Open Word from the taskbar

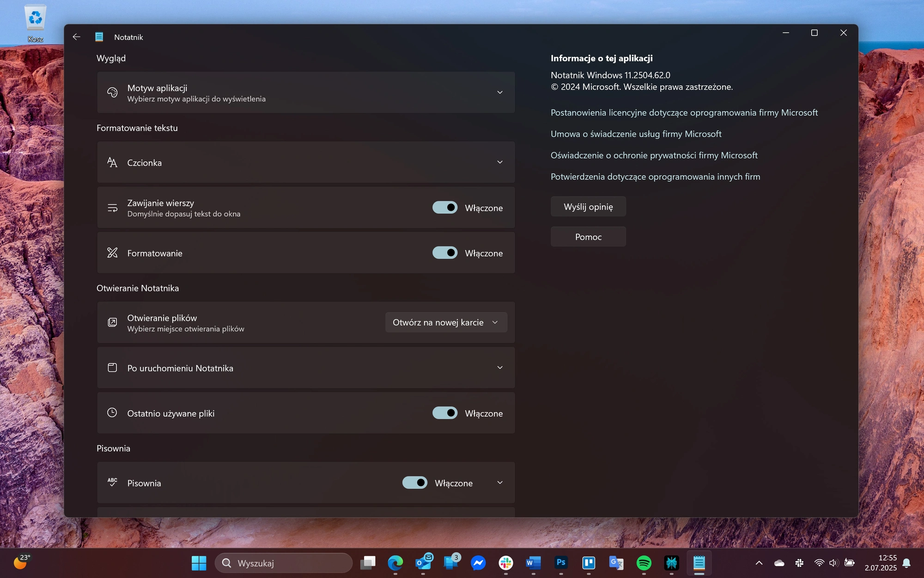tap(533, 563)
